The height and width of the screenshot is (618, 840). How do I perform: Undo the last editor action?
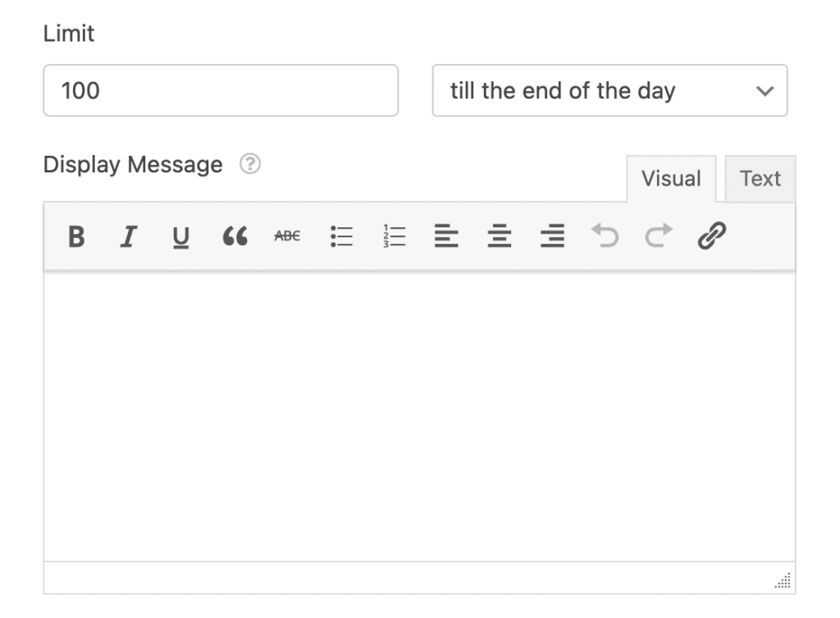(x=605, y=236)
